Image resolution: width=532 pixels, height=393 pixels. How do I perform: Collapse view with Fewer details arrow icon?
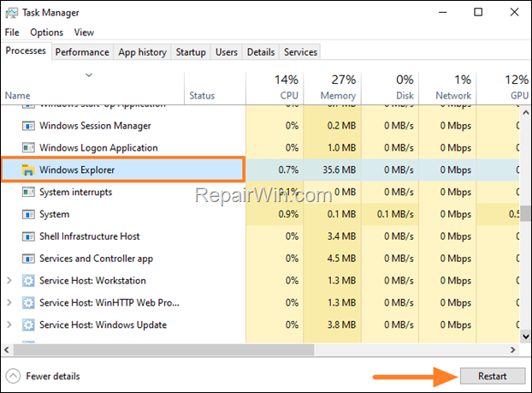click(13, 376)
